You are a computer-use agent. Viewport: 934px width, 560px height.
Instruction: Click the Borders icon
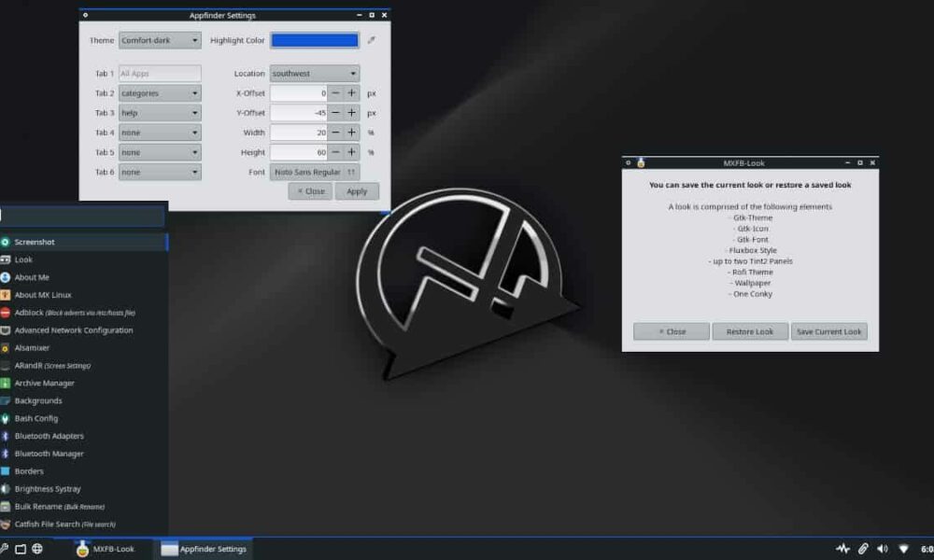tap(5, 471)
